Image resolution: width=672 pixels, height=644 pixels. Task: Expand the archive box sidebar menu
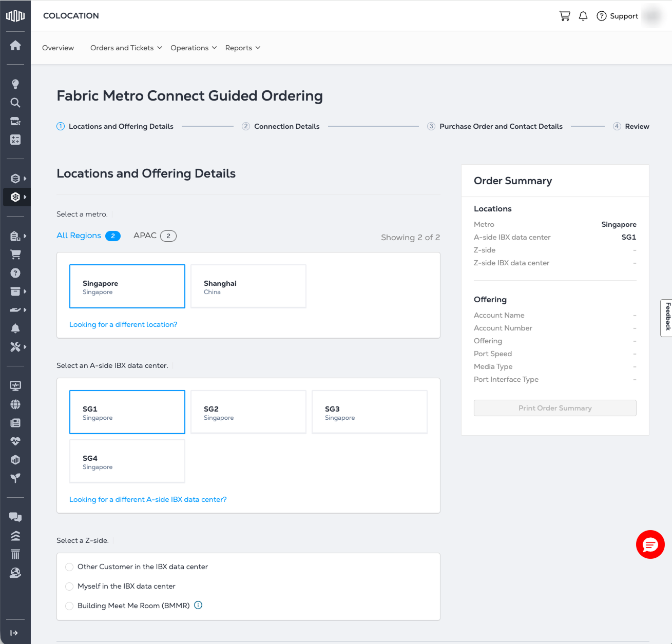(17, 291)
